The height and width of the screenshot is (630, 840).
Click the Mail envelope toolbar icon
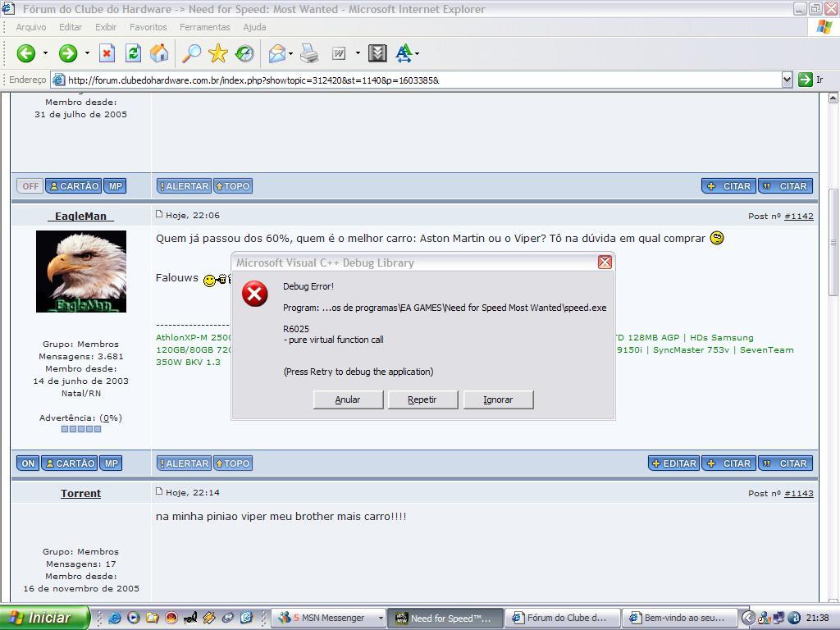pyautogui.click(x=277, y=53)
